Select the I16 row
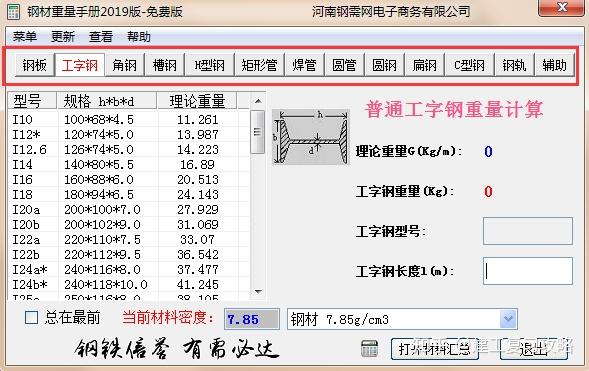The height and width of the screenshot is (371, 589). click(129, 179)
